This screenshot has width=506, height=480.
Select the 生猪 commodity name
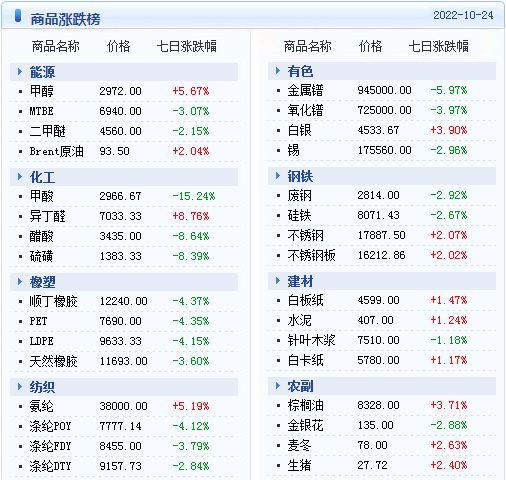(x=300, y=465)
